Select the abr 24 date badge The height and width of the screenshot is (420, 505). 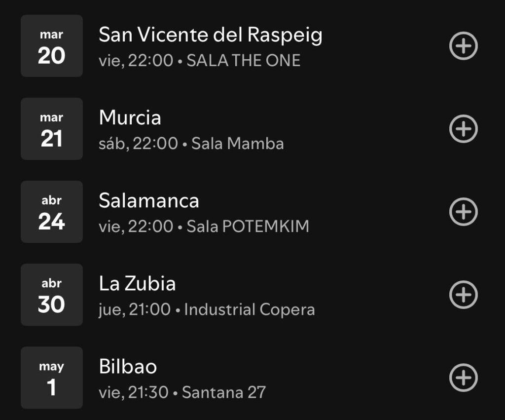(52, 212)
